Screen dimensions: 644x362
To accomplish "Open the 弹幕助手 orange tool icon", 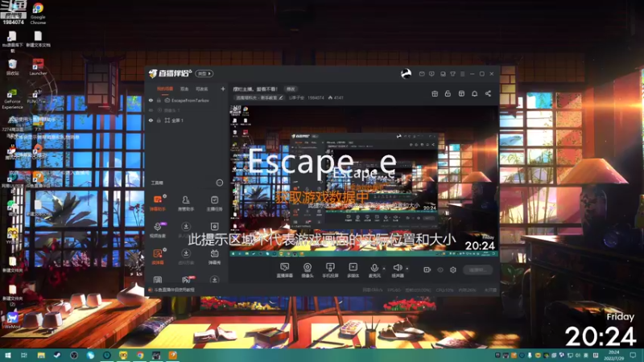I will 158,200.
